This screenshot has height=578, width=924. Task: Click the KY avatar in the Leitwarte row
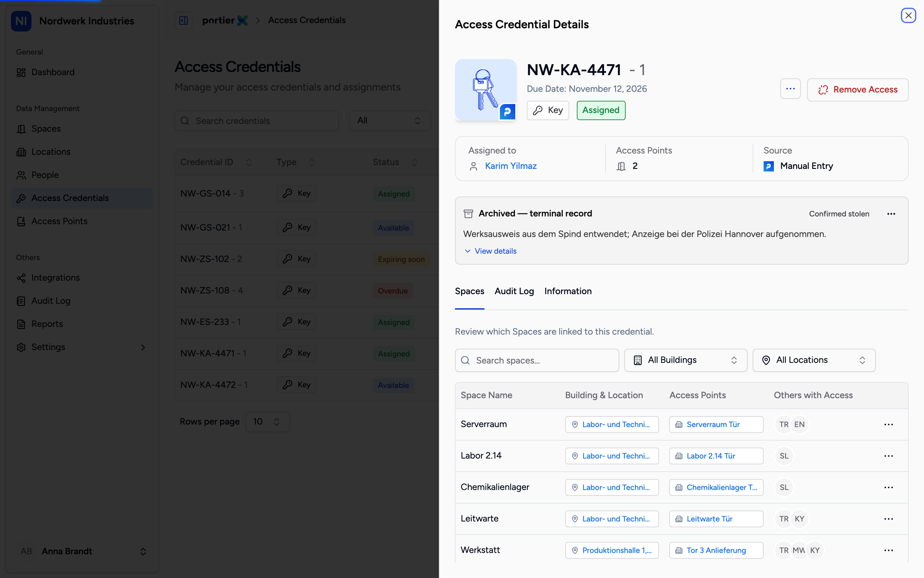[x=799, y=519]
